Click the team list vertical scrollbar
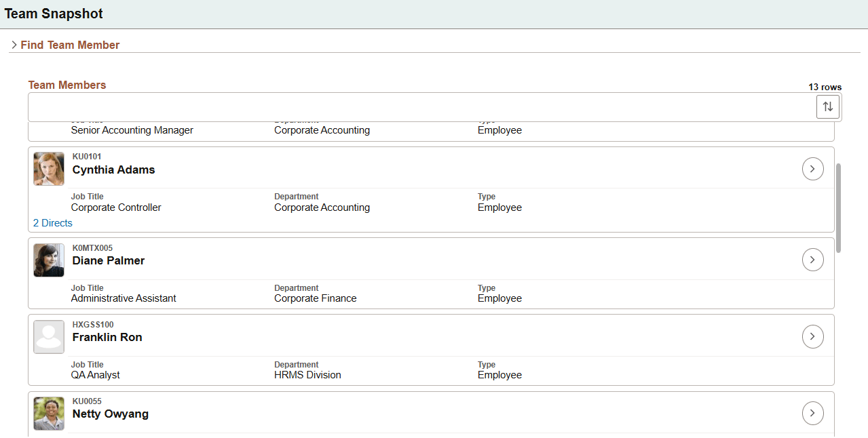Viewport: 868px width, 438px height. 838,207
